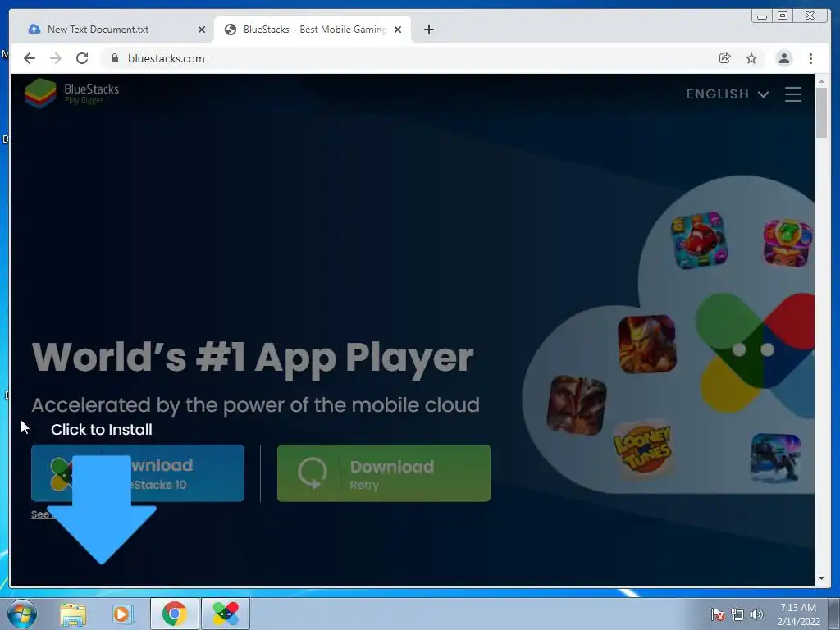Image resolution: width=840 pixels, height=630 pixels.
Task: Click the World's #1 App Player heading
Action: (x=253, y=358)
